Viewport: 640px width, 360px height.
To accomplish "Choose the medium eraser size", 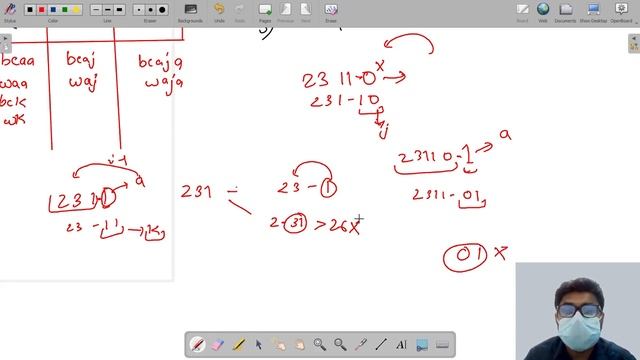I will click(x=151, y=9).
